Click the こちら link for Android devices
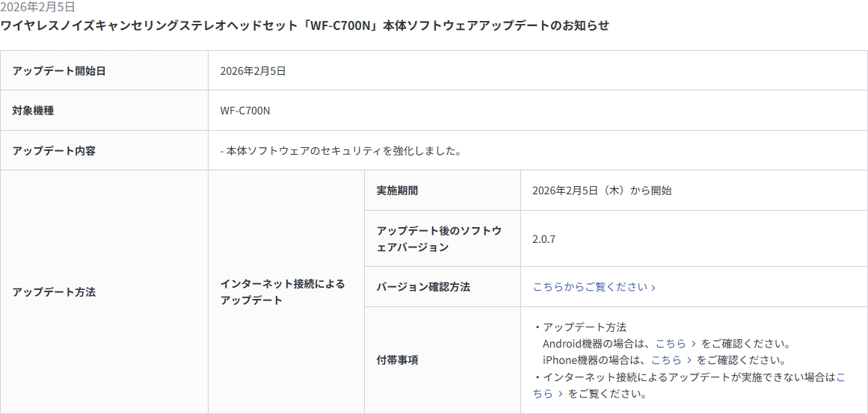The height and width of the screenshot is (414, 868). (x=671, y=344)
